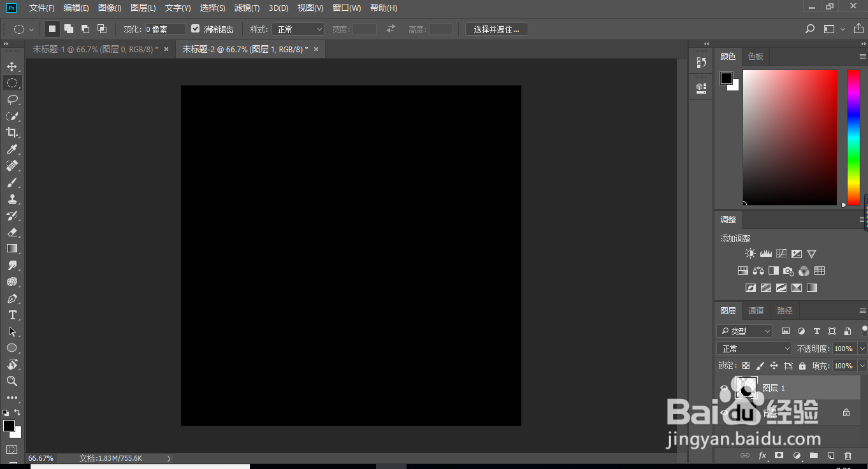Select the Sponge tool
The height and width of the screenshot is (469, 868).
11,282
